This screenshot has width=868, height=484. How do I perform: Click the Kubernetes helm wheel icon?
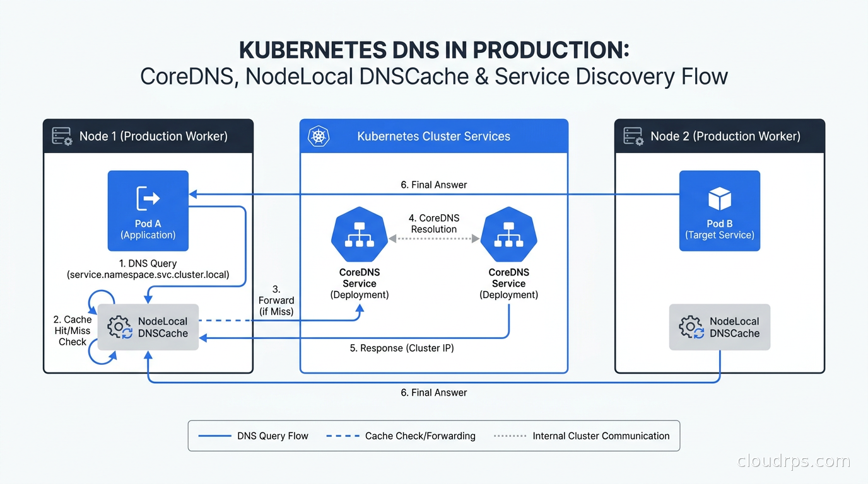tap(319, 136)
